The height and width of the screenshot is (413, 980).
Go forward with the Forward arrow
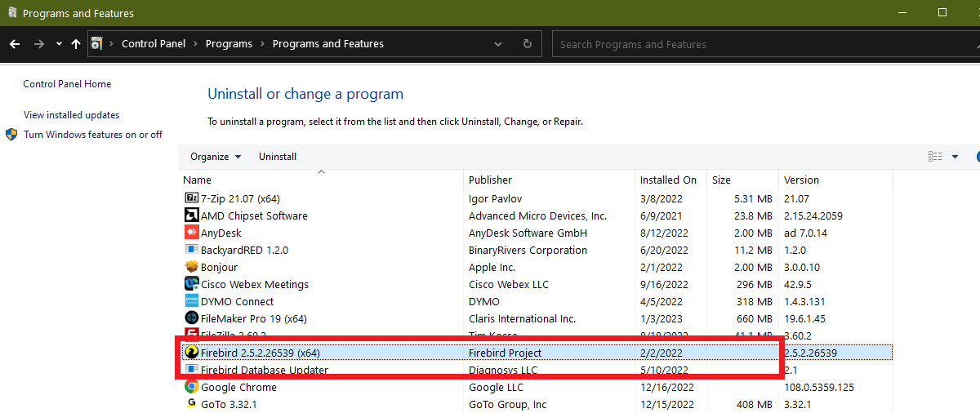pyautogui.click(x=39, y=44)
